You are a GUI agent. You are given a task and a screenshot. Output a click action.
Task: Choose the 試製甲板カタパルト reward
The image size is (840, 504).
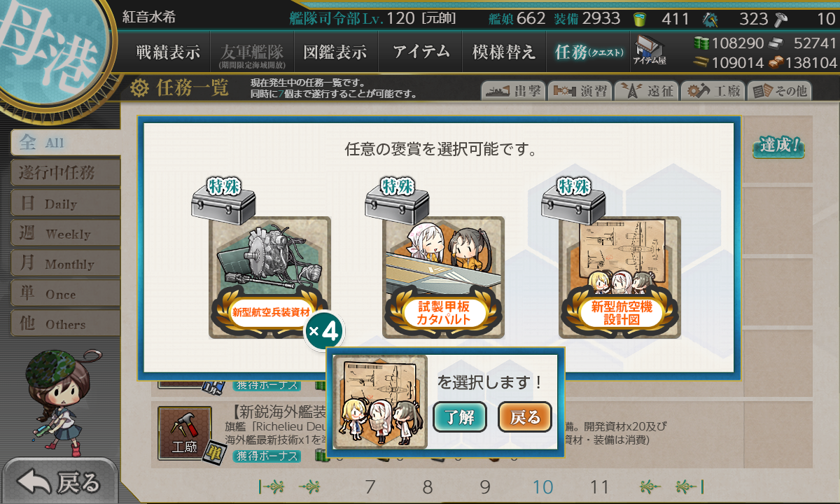tap(443, 278)
